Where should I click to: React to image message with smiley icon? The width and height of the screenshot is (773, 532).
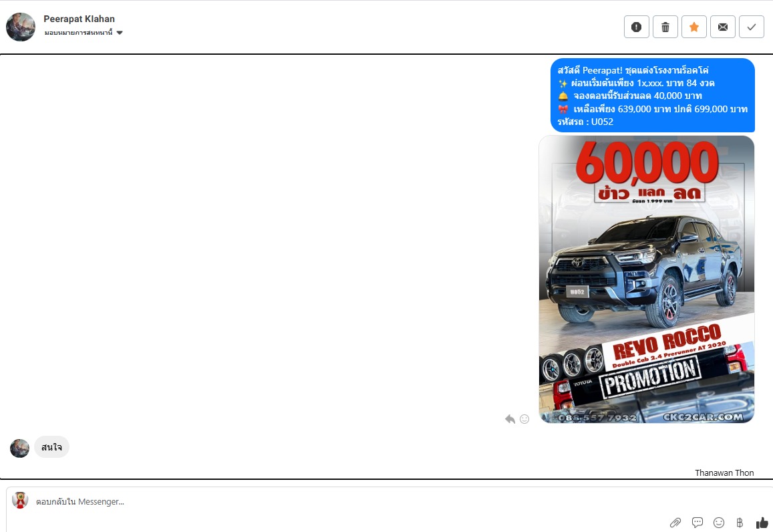tap(524, 418)
